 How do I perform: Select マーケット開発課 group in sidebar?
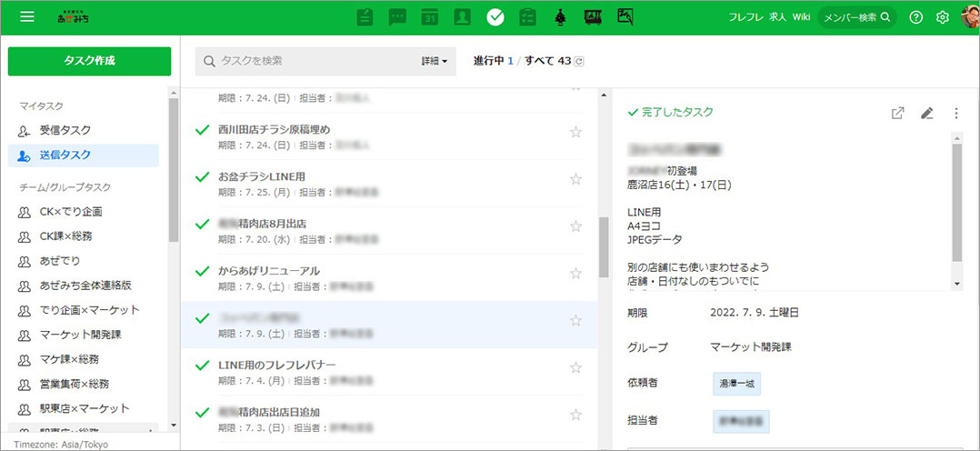coord(80,335)
